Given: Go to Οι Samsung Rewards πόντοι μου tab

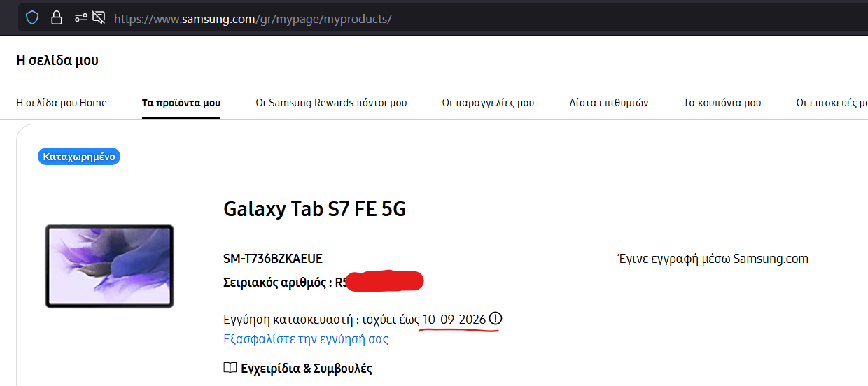Looking at the screenshot, I should pyautogui.click(x=331, y=103).
